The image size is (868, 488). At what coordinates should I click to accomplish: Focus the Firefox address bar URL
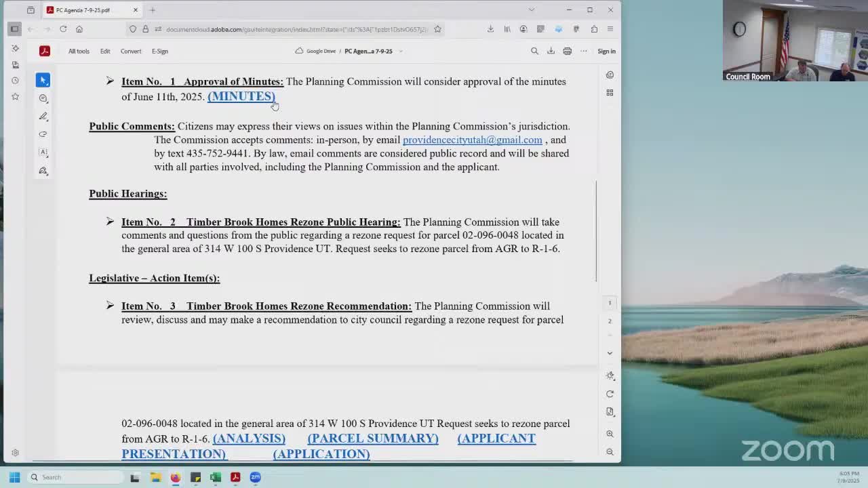click(x=296, y=29)
